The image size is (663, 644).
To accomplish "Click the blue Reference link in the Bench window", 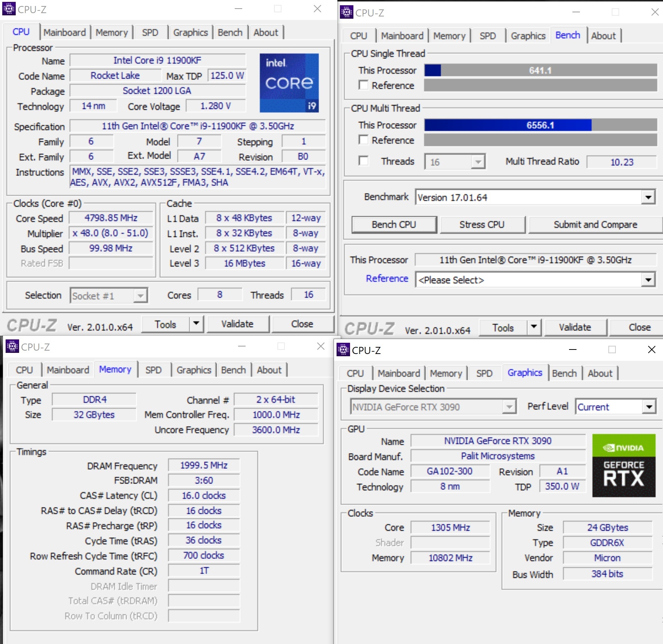I will (x=387, y=278).
